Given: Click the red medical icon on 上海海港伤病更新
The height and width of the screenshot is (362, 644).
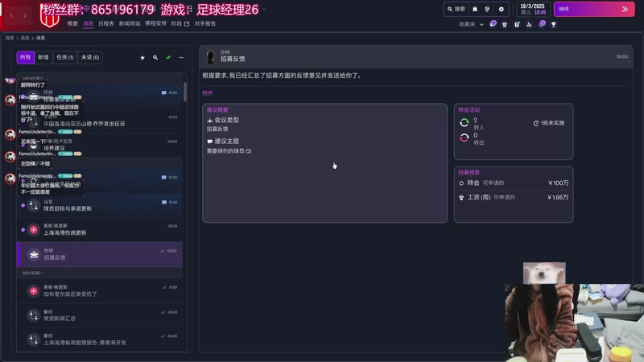Looking at the screenshot, I should [x=34, y=230].
